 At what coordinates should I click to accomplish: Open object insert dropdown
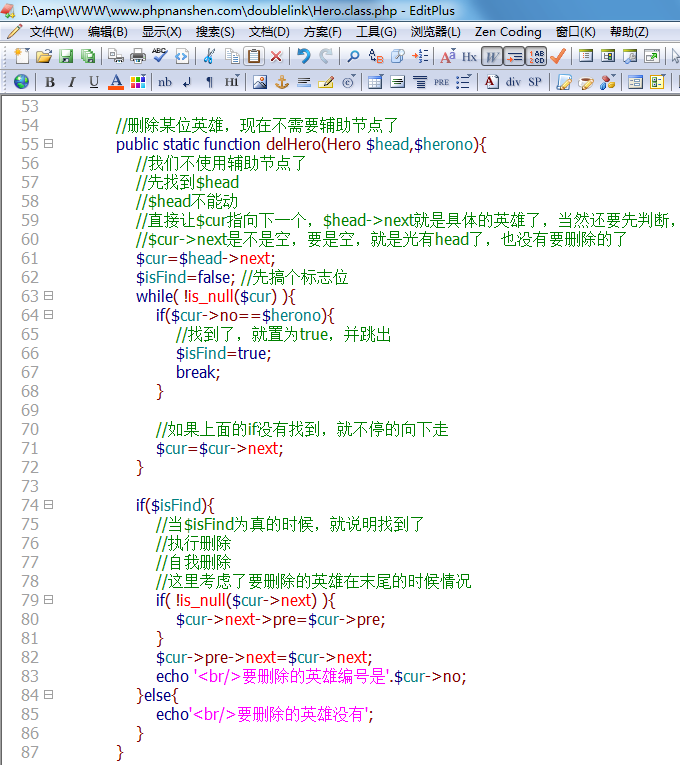[x=608, y=82]
